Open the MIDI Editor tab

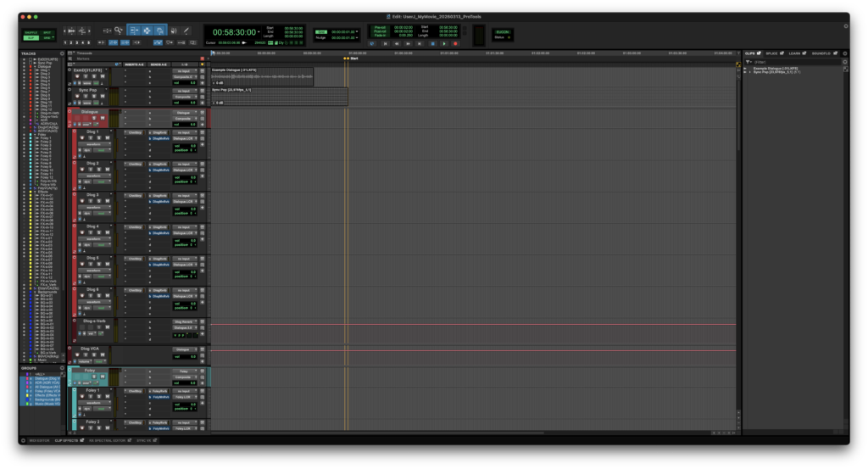click(x=38, y=441)
